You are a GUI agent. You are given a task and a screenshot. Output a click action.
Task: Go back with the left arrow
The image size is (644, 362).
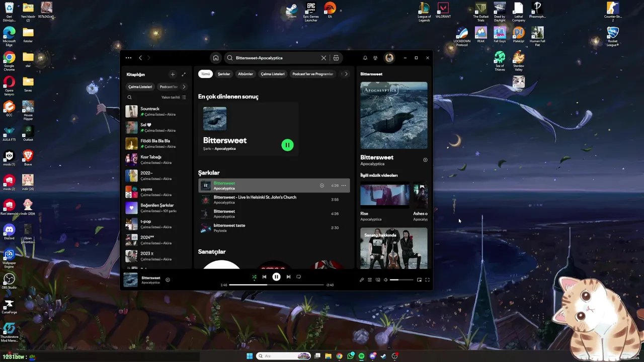point(140,58)
